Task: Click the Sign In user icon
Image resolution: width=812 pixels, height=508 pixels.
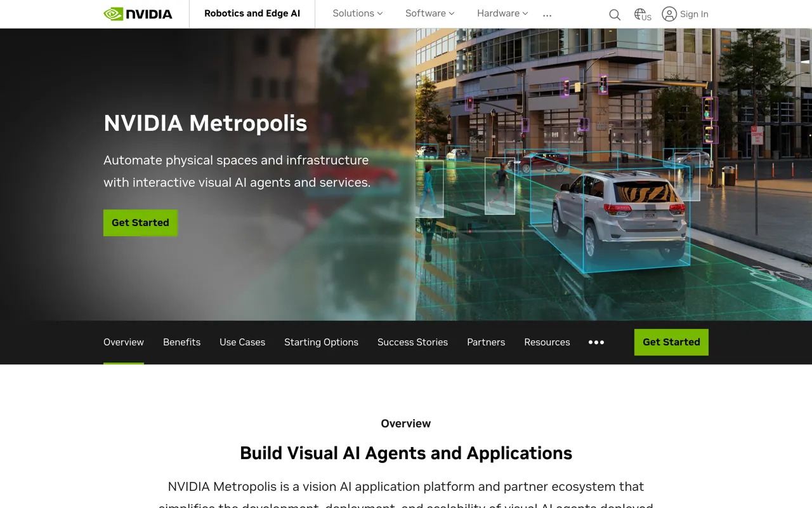Action: (669, 14)
